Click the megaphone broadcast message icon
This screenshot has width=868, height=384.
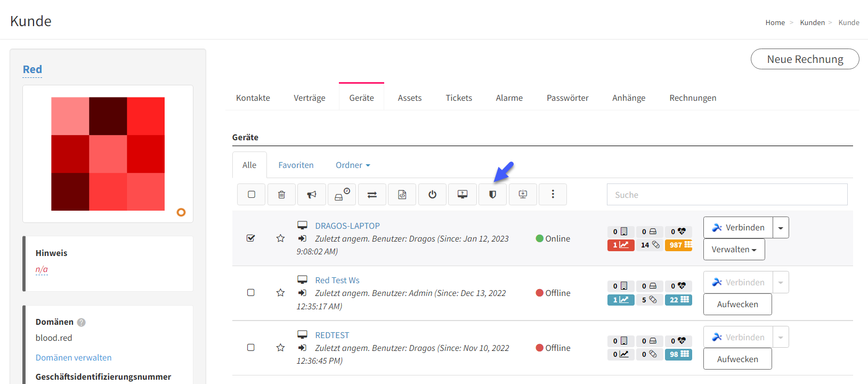tap(312, 195)
